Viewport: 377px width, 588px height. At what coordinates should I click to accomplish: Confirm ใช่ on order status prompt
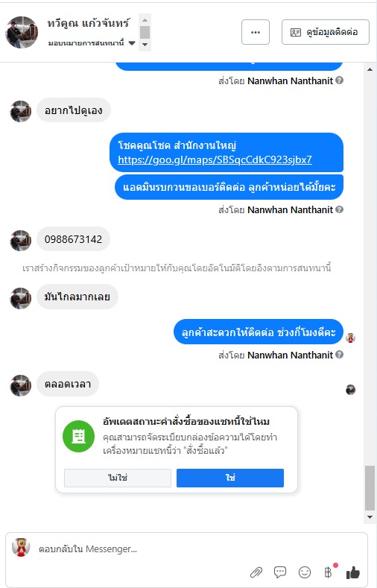230,478
